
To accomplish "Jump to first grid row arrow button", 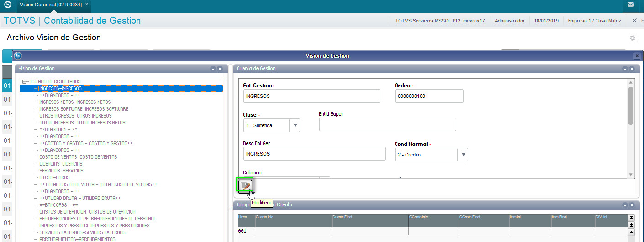I will pos(632,218).
